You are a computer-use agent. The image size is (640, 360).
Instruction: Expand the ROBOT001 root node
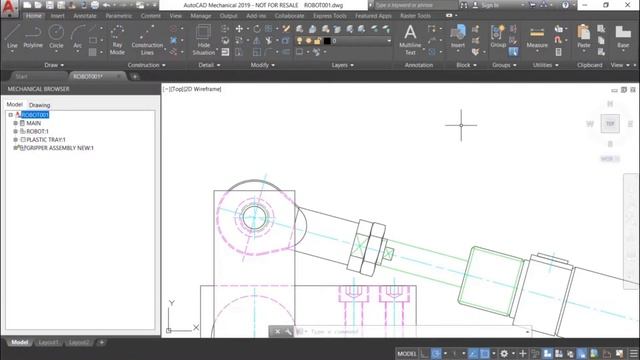(11, 115)
